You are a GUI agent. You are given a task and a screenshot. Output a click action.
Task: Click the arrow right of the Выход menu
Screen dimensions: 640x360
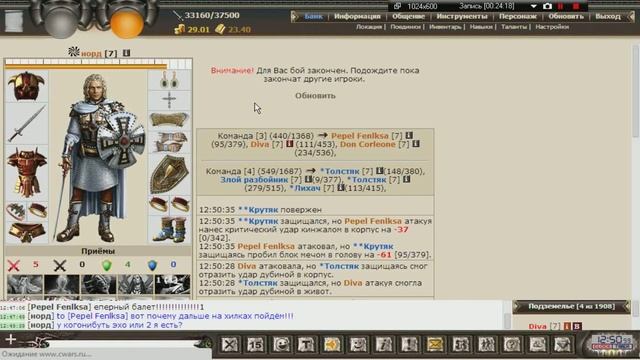click(631, 16)
